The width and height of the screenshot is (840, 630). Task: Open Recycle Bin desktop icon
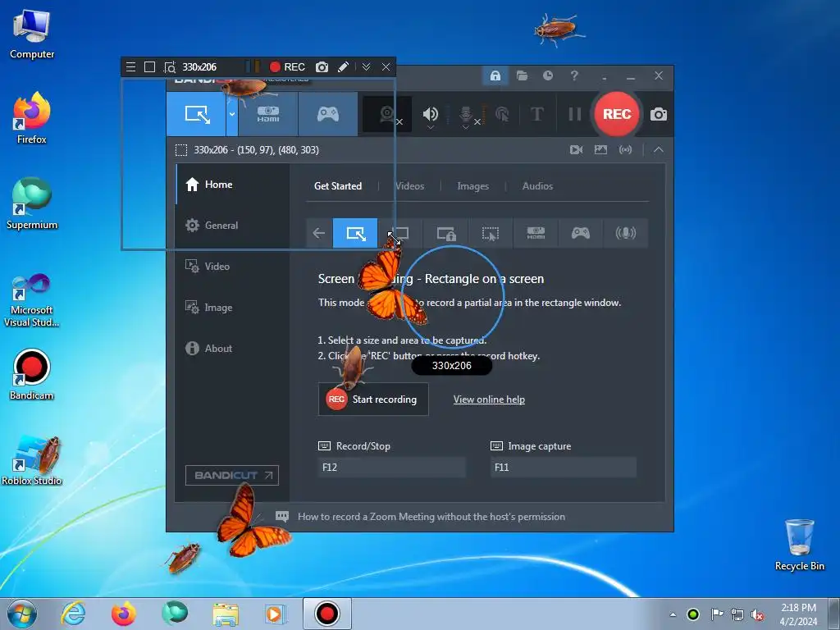click(799, 545)
